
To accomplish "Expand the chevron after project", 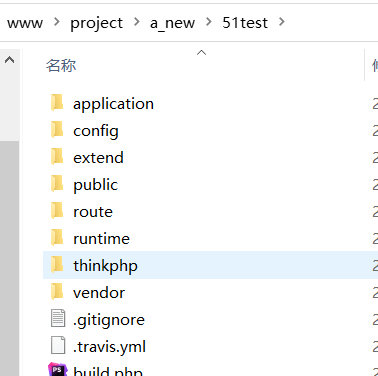I will click(137, 22).
